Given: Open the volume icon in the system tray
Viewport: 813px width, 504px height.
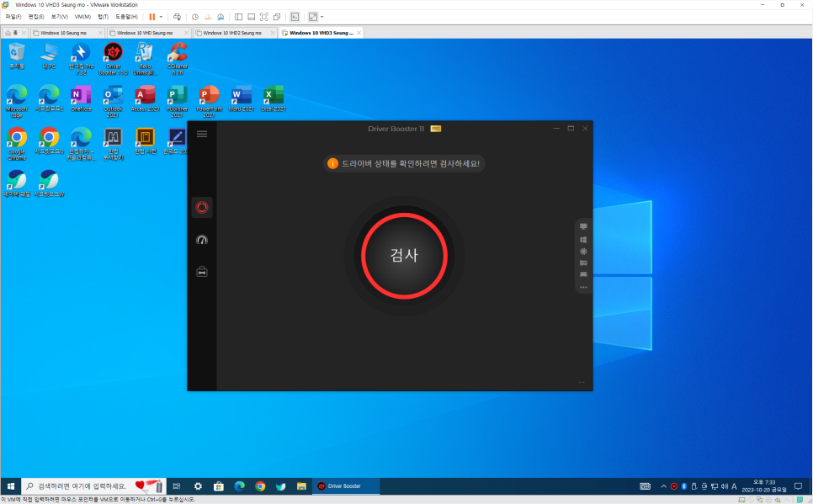Looking at the screenshot, I should pyautogui.click(x=725, y=486).
